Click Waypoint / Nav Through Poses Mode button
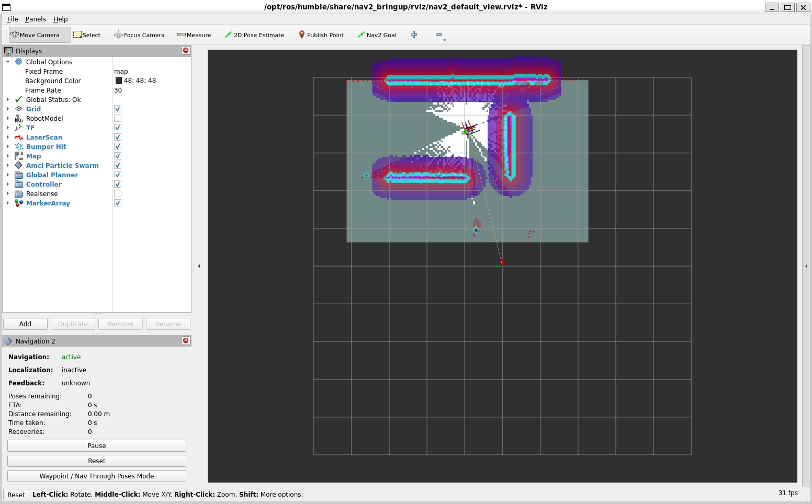Screen dimensions: 812x504 [97, 476]
